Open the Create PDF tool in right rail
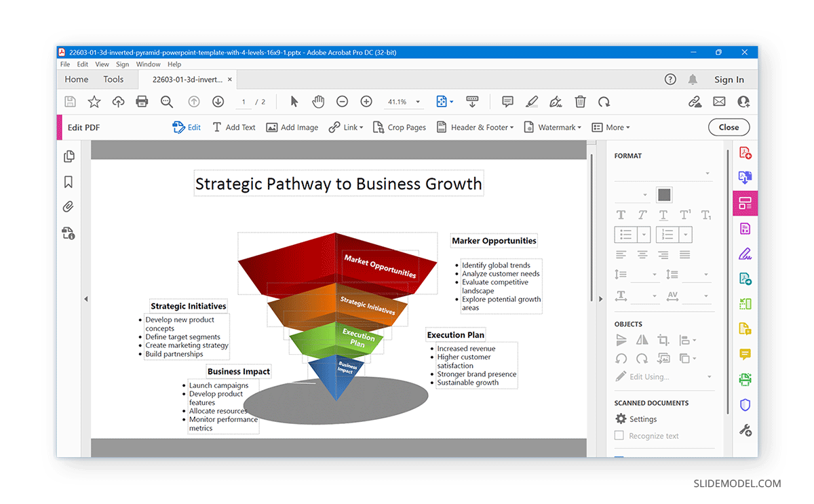Screen dimensions: 814x504 pos(745,153)
